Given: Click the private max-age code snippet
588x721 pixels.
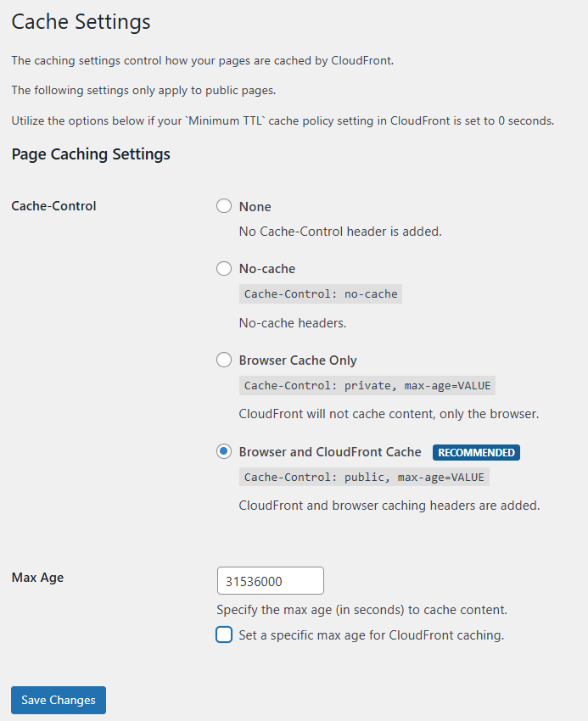Looking at the screenshot, I should [x=367, y=385].
